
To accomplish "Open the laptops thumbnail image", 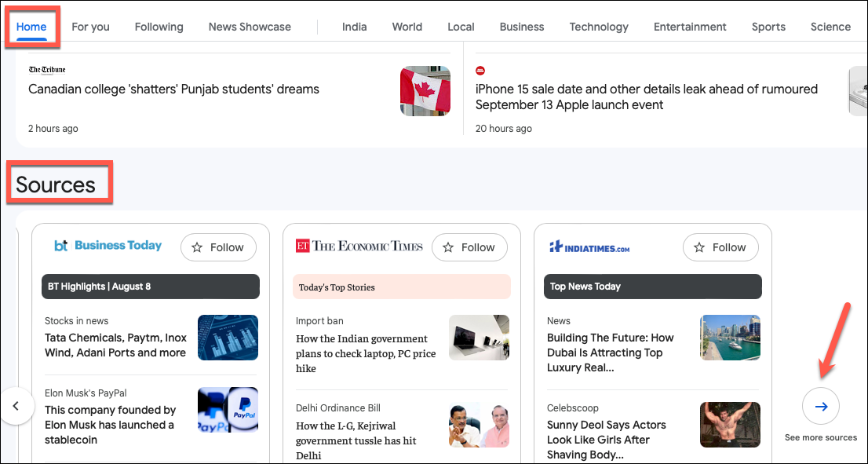I will [479, 338].
